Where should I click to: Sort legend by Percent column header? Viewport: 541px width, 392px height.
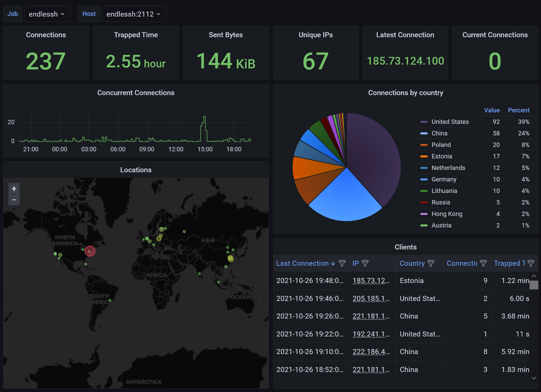point(518,110)
